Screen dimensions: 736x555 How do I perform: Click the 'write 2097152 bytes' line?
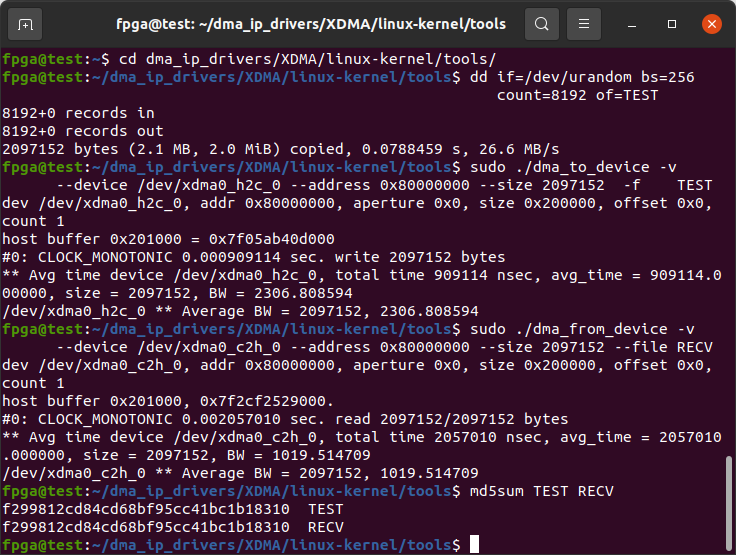coord(253,257)
